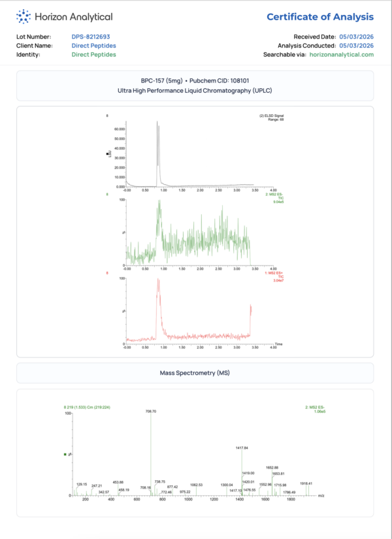Click client name Direct Peptides in blue

click(94, 46)
